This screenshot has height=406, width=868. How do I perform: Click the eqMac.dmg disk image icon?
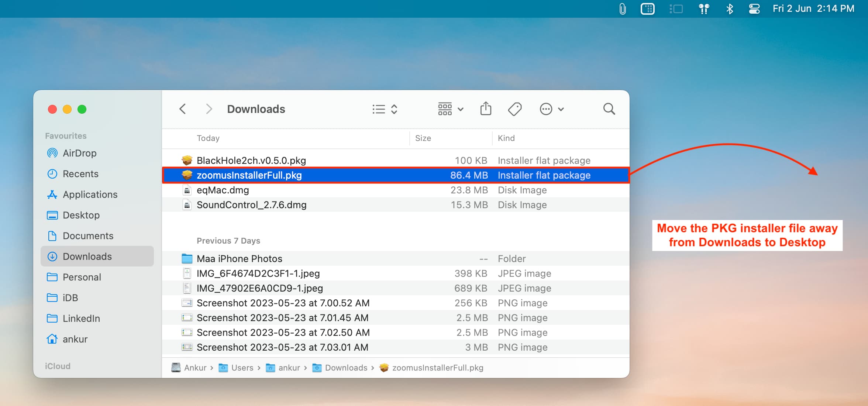(187, 190)
